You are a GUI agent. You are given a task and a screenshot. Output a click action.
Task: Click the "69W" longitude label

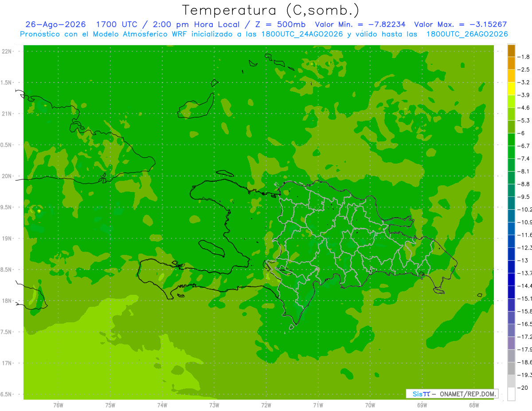tap(422, 405)
